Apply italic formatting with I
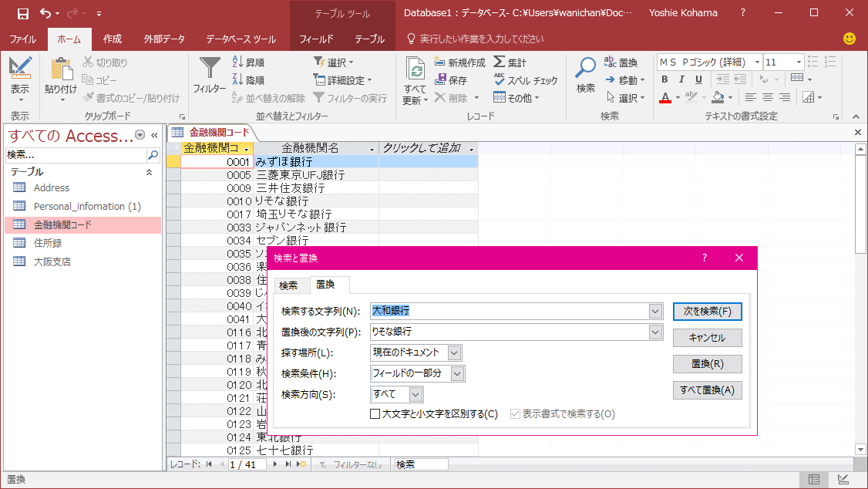 click(681, 79)
